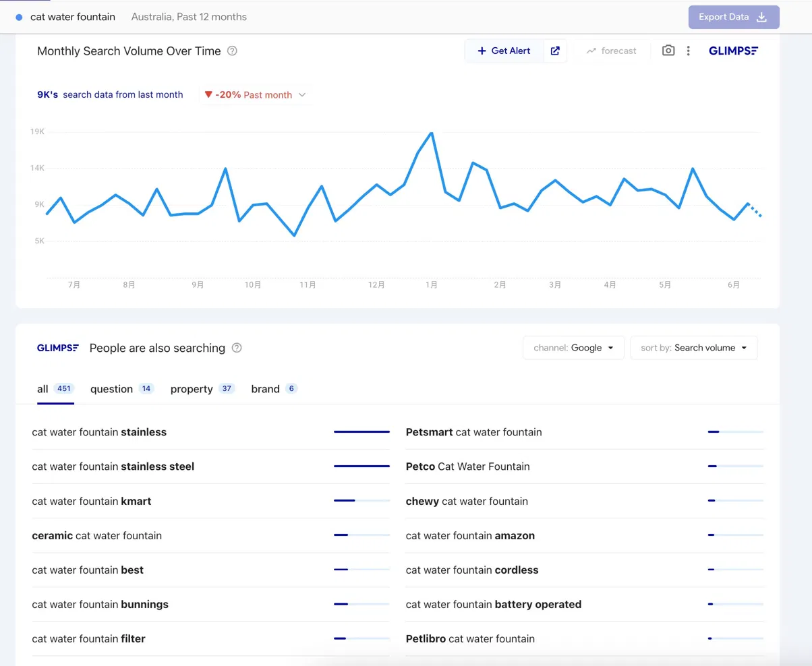Click cat water fountain kmart
The width and height of the screenshot is (812, 666).
point(92,502)
